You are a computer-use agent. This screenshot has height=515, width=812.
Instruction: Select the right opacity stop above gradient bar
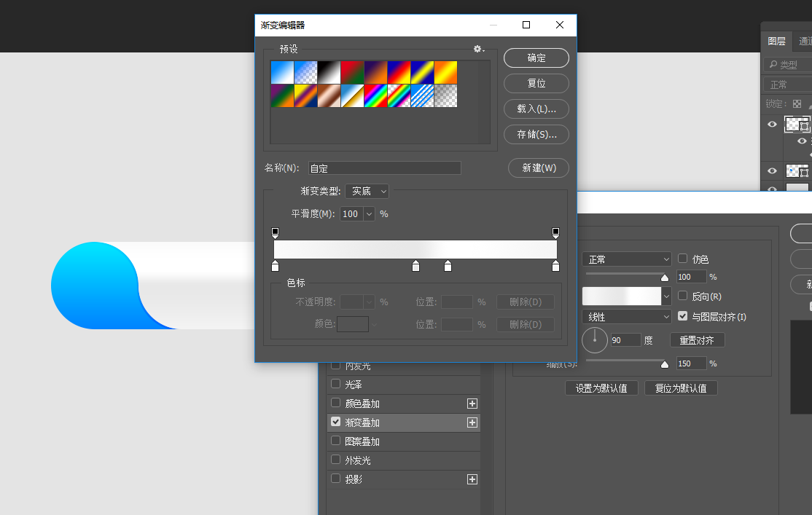(555, 232)
